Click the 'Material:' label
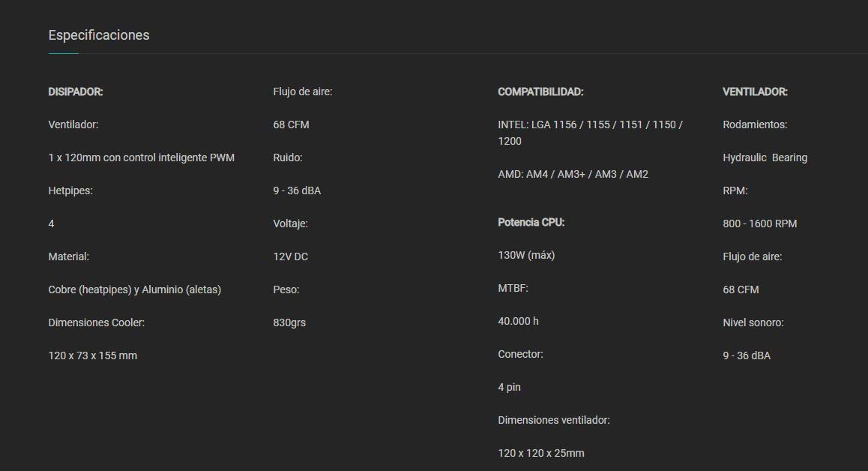This screenshot has width=868, height=471. pyautogui.click(x=69, y=256)
